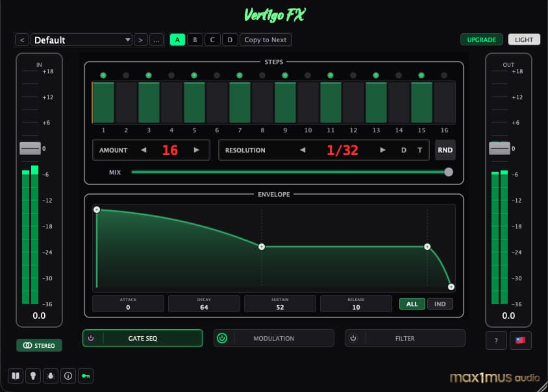
Task: Switch to Light theme button
Action: [524, 40]
